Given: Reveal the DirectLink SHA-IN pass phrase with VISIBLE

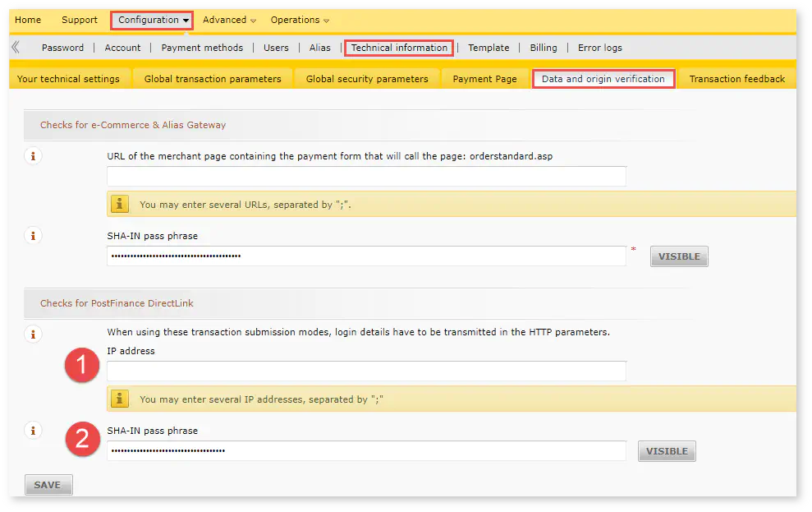Looking at the screenshot, I should click(x=667, y=451).
